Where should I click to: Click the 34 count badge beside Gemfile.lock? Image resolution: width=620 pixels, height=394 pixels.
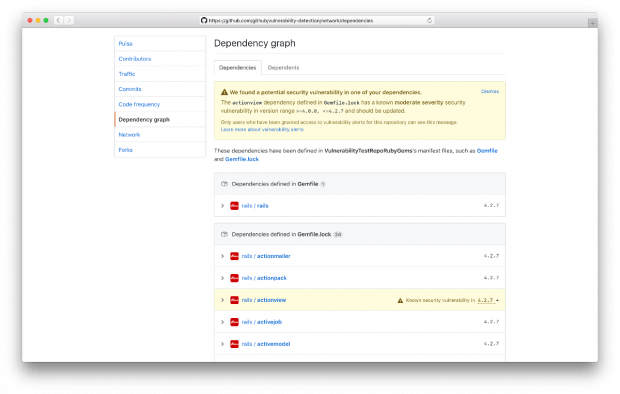(338, 235)
